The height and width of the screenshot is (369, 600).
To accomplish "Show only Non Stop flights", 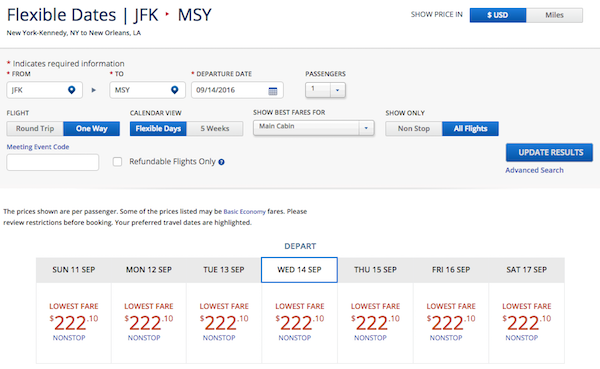I will click(x=414, y=129).
